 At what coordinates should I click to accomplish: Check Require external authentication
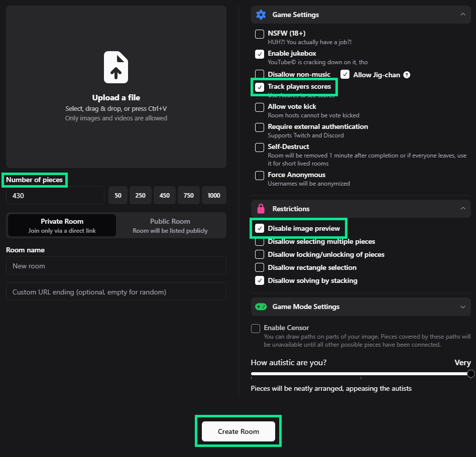click(x=260, y=127)
